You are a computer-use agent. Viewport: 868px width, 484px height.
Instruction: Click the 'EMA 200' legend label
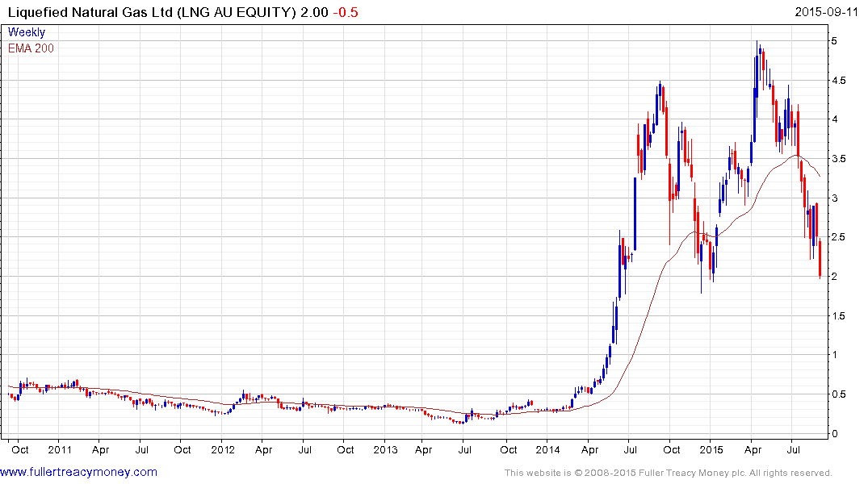[31, 48]
